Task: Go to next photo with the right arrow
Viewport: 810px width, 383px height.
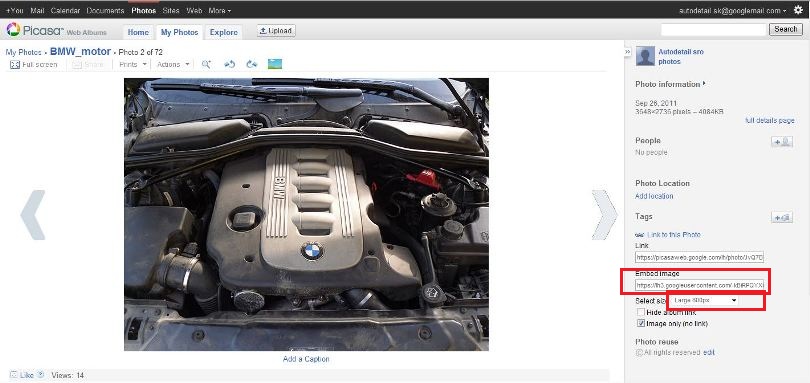Action: (604, 215)
